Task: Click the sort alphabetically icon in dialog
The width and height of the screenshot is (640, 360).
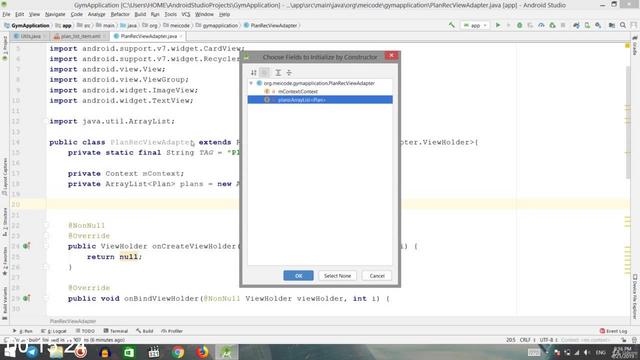Action: point(254,73)
